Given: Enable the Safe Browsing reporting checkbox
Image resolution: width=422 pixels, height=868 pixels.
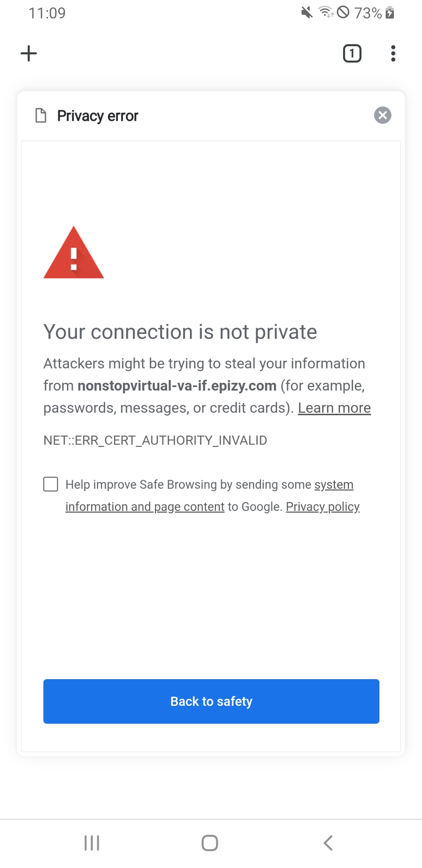Looking at the screenshot, I should 51,484.
